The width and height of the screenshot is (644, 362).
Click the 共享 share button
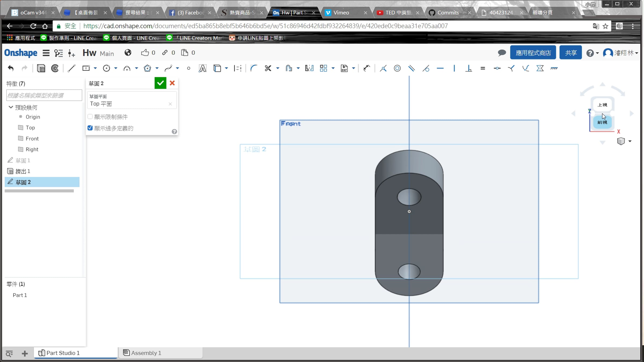[x=570, y=53]
